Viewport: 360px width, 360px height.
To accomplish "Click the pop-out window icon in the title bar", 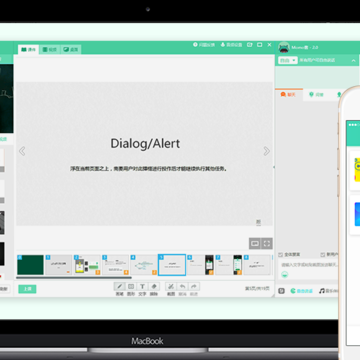I will click(x=249, y=45).
